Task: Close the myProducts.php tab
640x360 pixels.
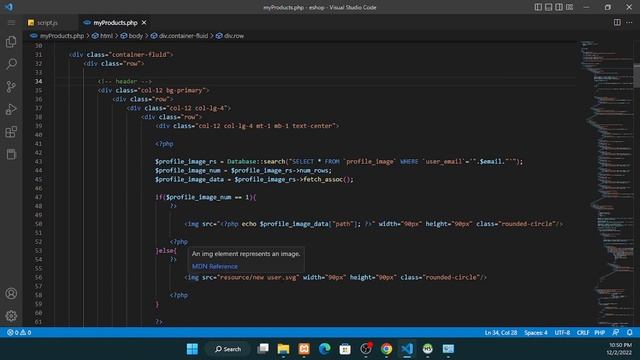Action: click(x=144, y=23)
